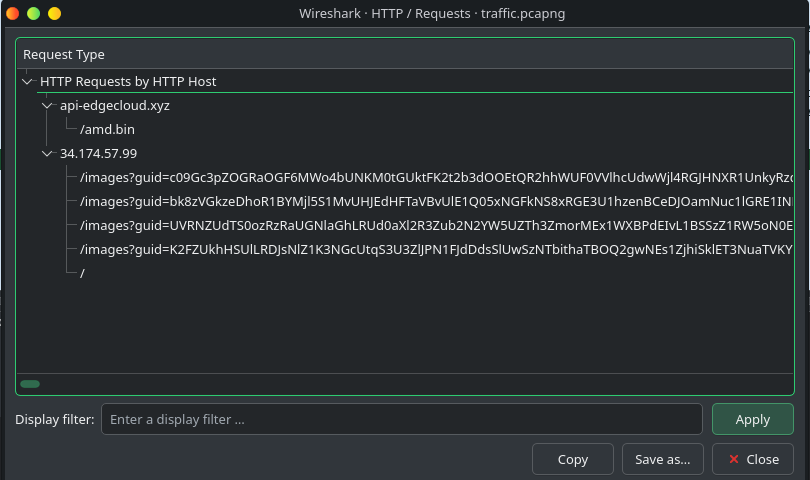Viewport: 810px width, 480px height.
Task: Open the Save as dialog
Action: pos(662,459)
